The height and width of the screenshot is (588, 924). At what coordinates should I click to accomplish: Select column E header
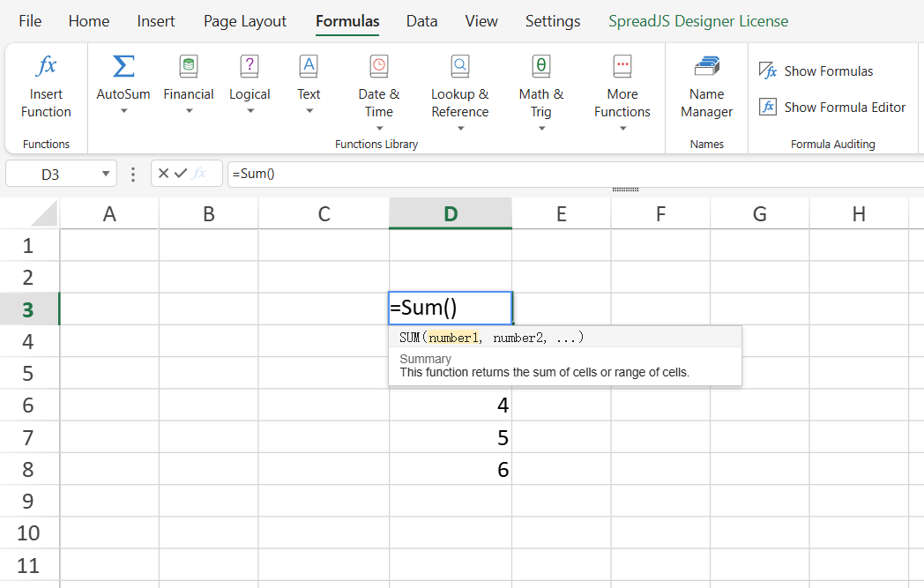coord(561,213)
